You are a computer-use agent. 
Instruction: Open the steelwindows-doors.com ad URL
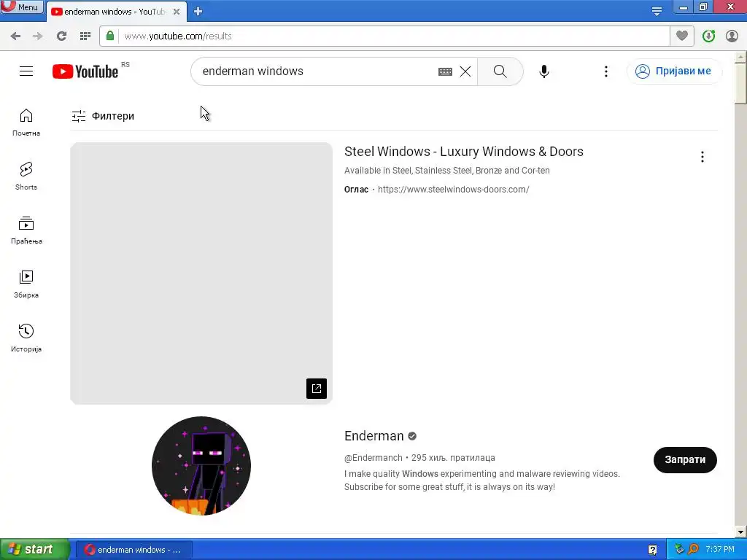click(453, 190)
